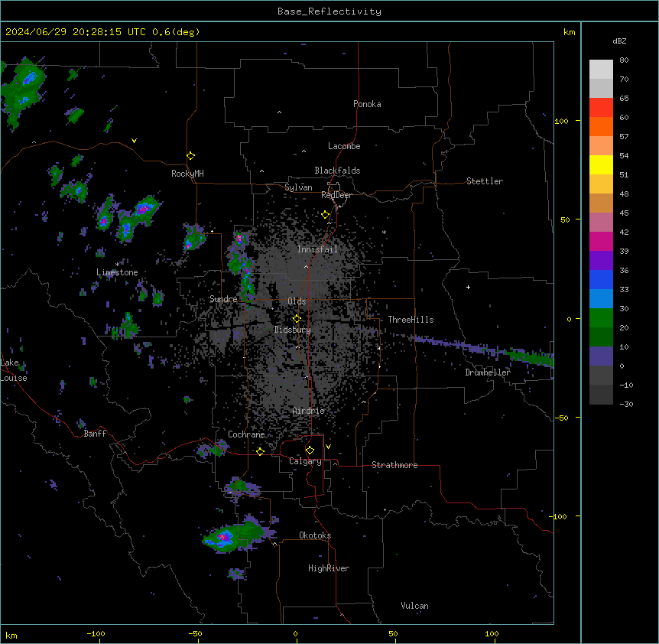The height and width of the screenshot is (644, 659).
Task: Select the Cochrane label
Action: click(x=246, y=434)
